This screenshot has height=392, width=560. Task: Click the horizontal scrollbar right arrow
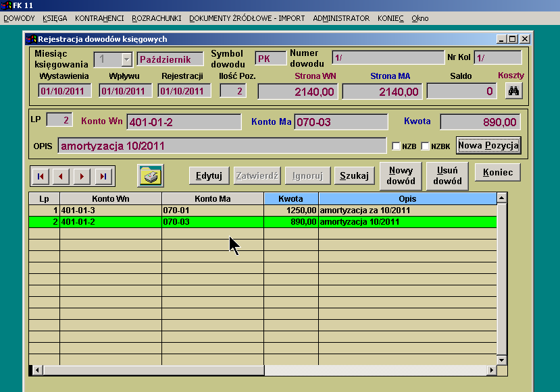492,370
